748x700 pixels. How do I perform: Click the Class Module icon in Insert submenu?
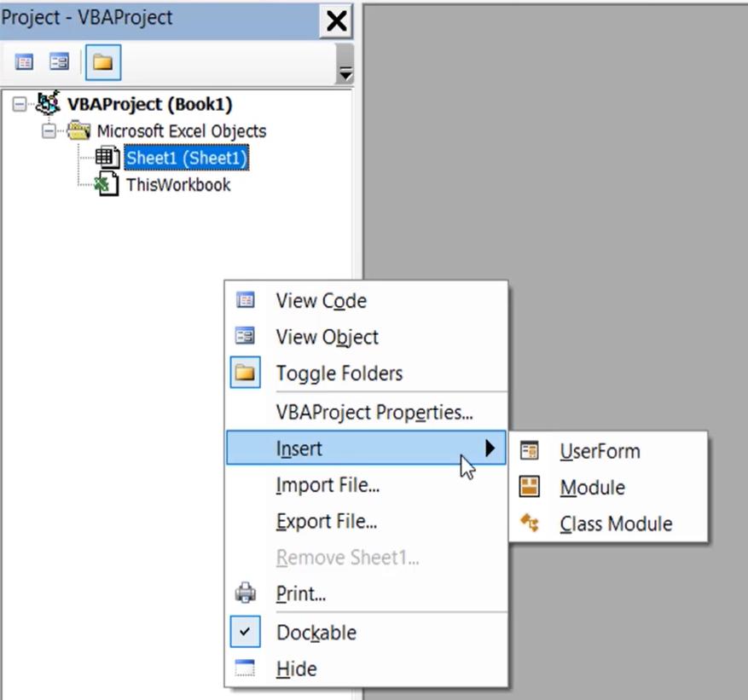(x=531, y=524)
